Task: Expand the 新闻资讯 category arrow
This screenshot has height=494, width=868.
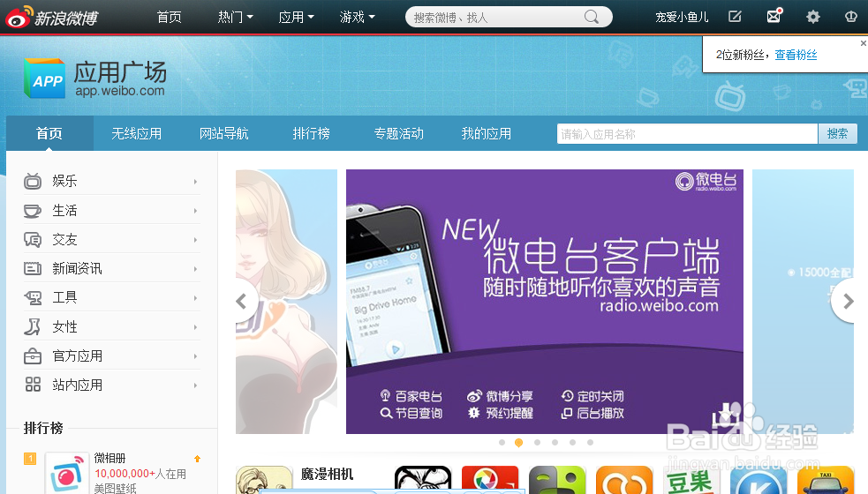Action: (x=195, y=269)
